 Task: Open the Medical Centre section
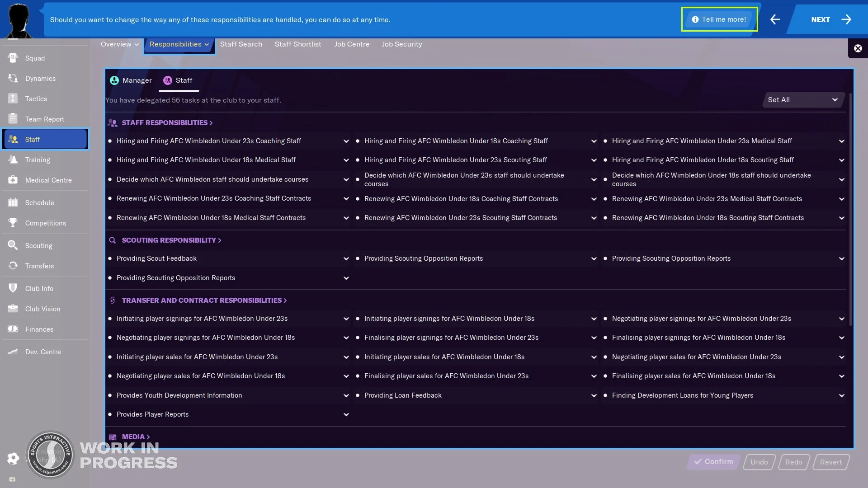(x=48, y=180)
